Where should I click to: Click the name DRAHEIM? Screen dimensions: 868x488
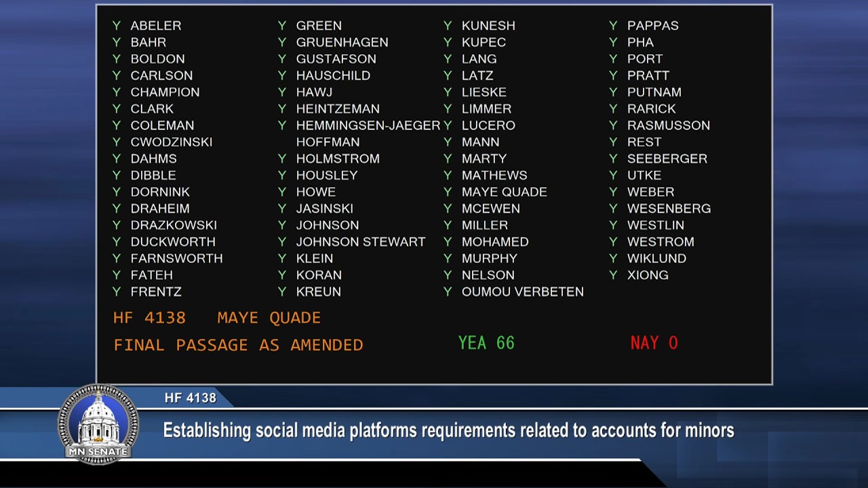(x=160, y=208)
